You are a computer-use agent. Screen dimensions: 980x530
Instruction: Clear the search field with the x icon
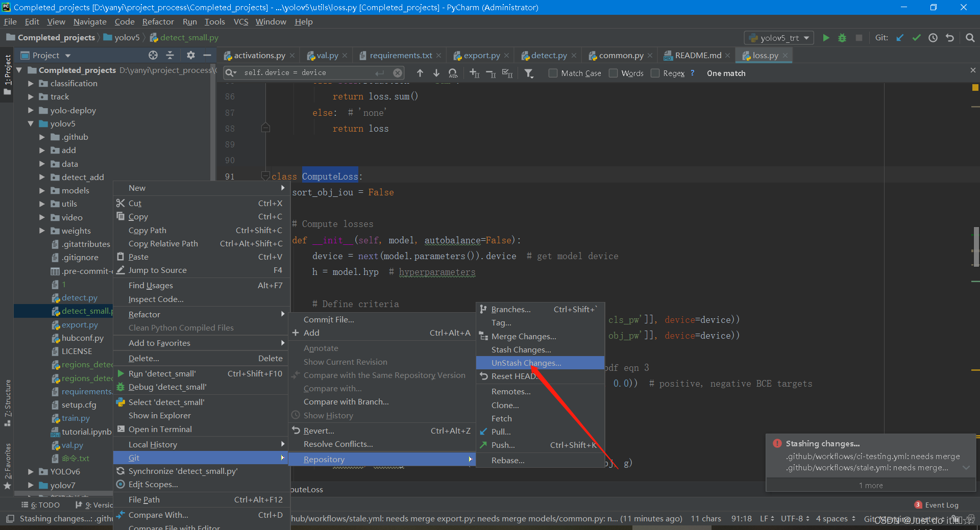(x=398, y=73)
